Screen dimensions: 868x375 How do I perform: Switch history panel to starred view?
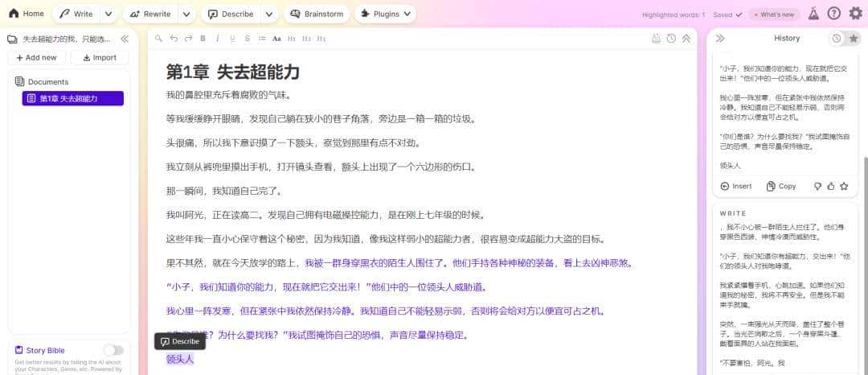(854, 38)
